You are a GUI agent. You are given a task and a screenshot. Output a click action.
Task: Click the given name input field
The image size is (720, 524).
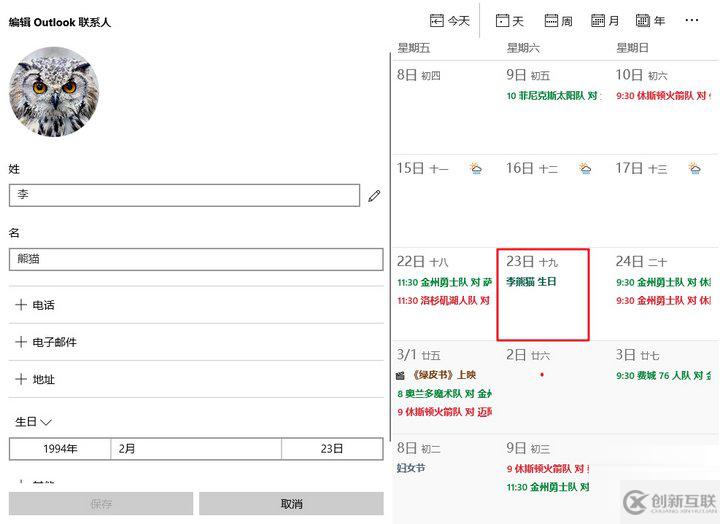coord(196,259)
